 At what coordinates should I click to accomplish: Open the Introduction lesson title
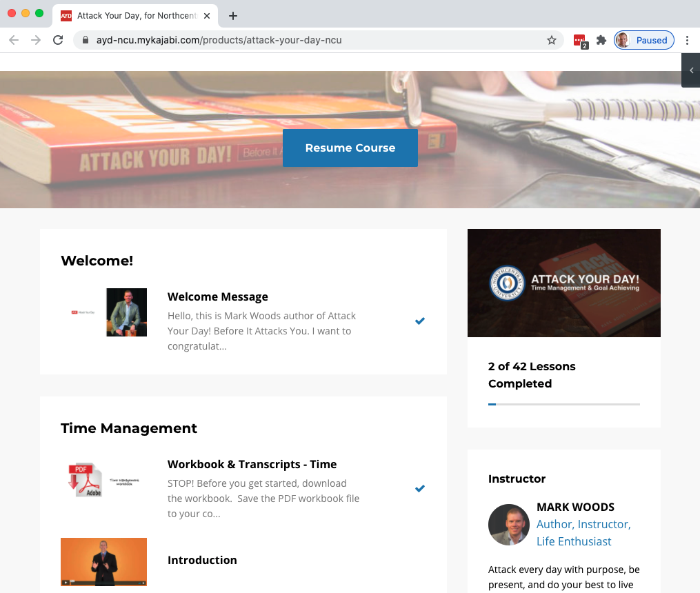pos(202,560)
